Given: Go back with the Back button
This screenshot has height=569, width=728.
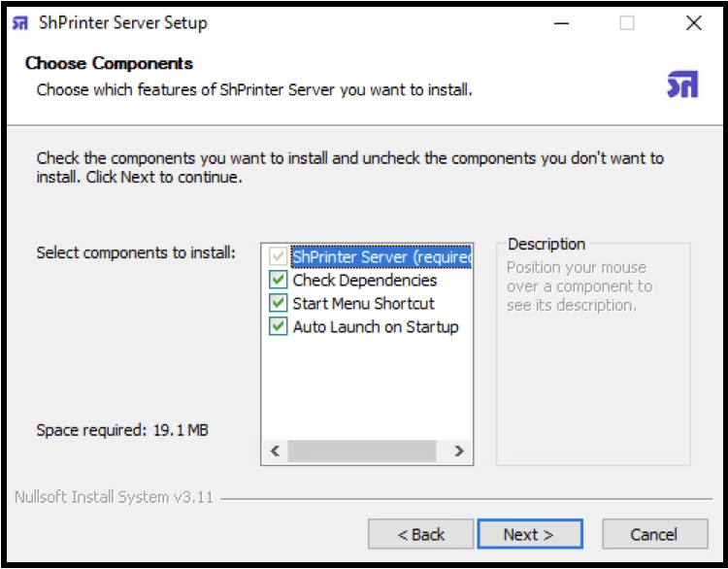Looking at the screenshot, I should 421,534.
